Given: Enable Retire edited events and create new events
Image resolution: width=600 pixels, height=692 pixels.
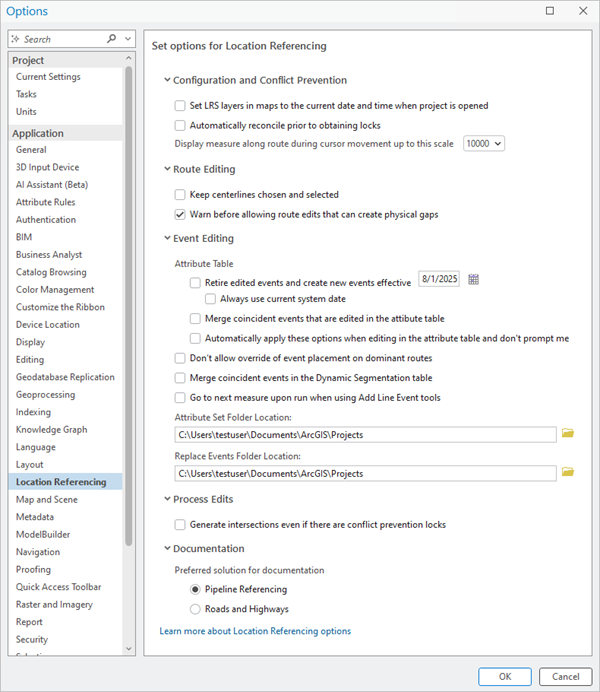Looking at the screenshot, I should 195,282.
